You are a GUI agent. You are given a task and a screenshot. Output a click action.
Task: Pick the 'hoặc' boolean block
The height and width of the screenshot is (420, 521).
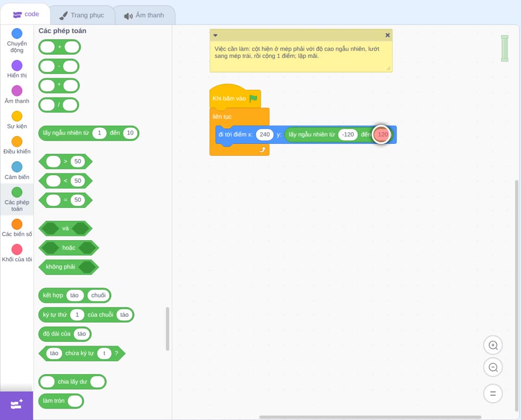[x=69, y=248]
